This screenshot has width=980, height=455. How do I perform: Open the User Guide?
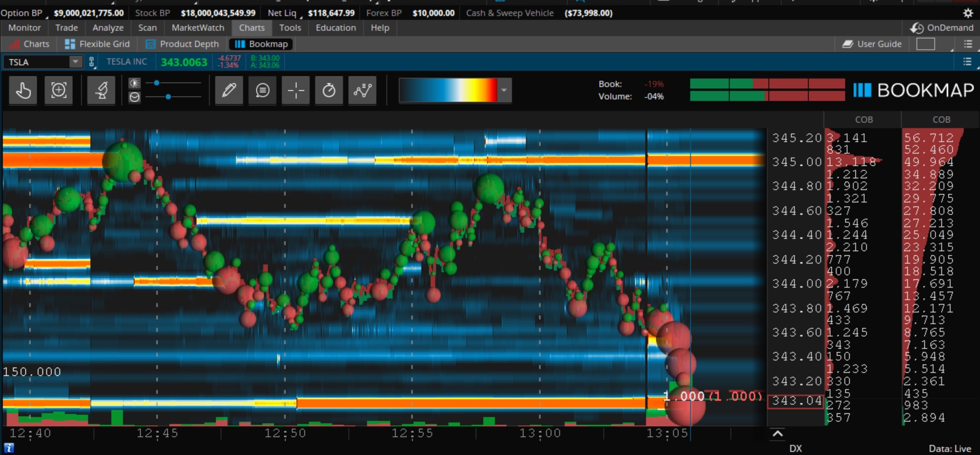(872, 44)
